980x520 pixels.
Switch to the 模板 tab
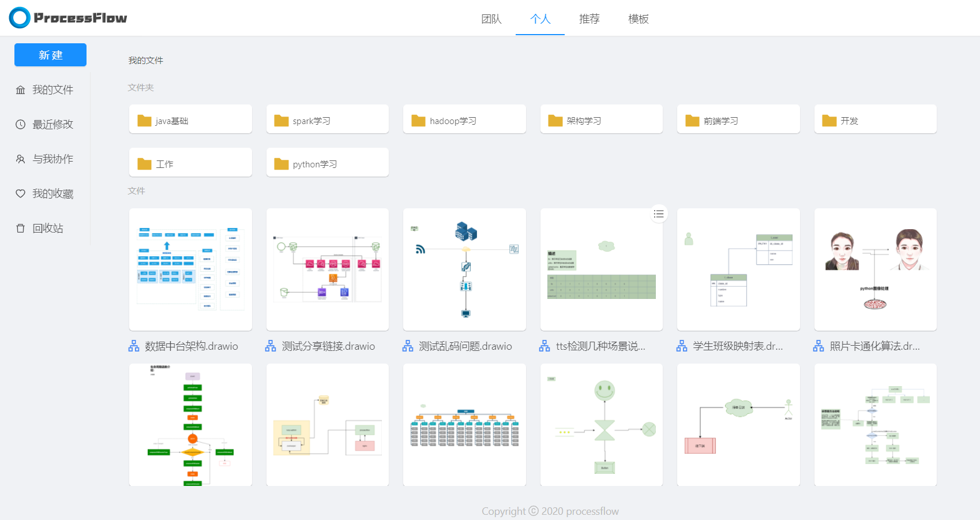638,19
